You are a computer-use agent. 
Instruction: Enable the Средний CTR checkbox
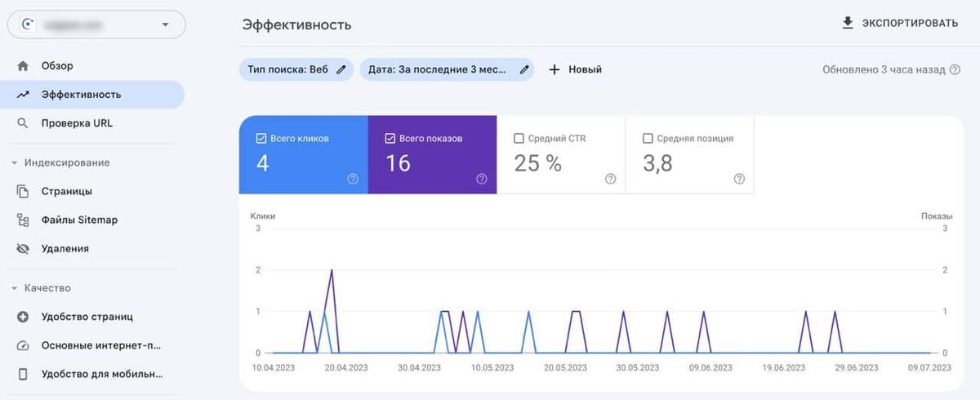pyautogui.click(x=519, y=139)
